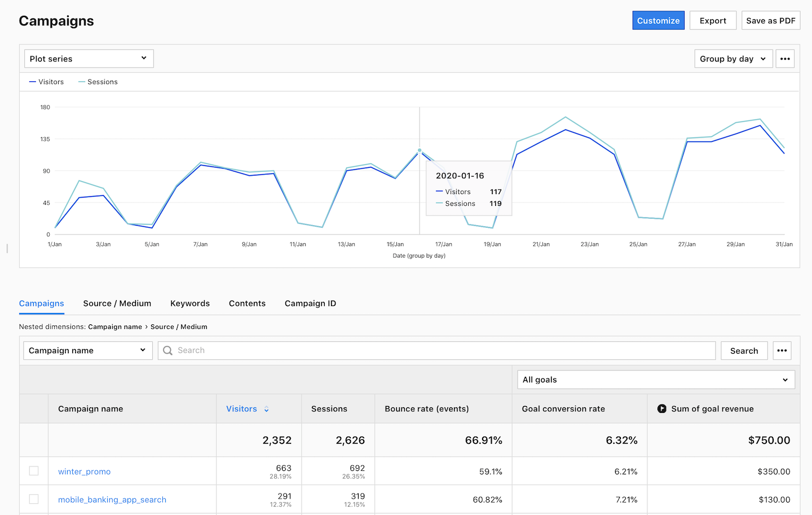The height and width of the screenshot is (515, 812).
Task: Switch to the Campaign ID tab
Action: (x=310, y=303)
